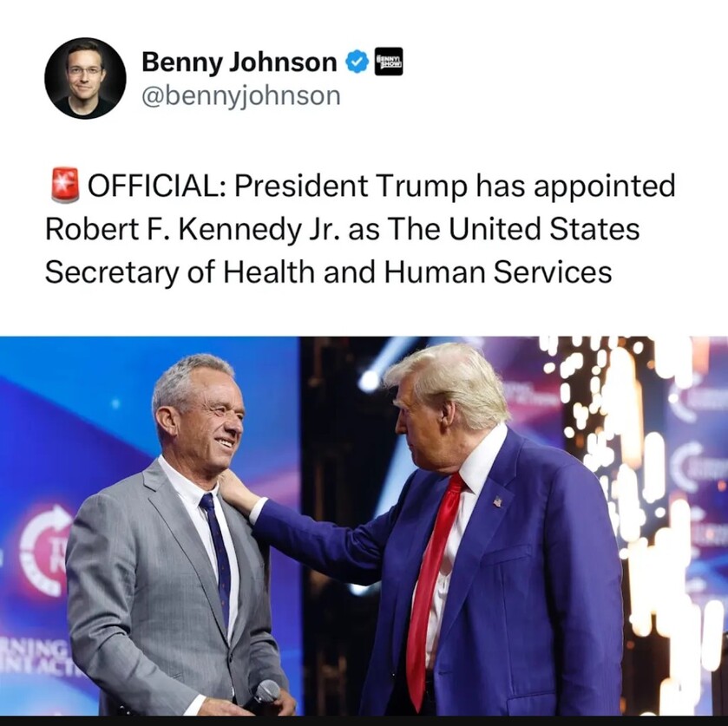Click the American flag lapel pin
The width and height of the screenshot is (728, 726).
(x=496, y=501)
